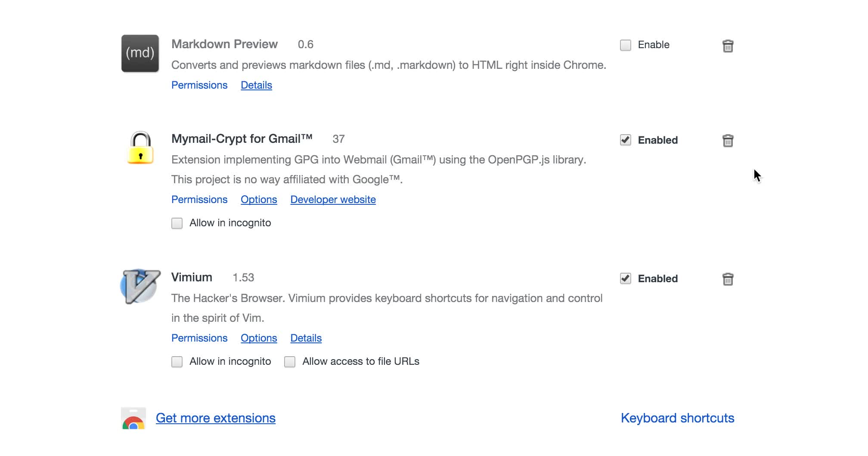Click Markdown Preview version 0.6
Viewport: 868px width, 456px height.
306,45
